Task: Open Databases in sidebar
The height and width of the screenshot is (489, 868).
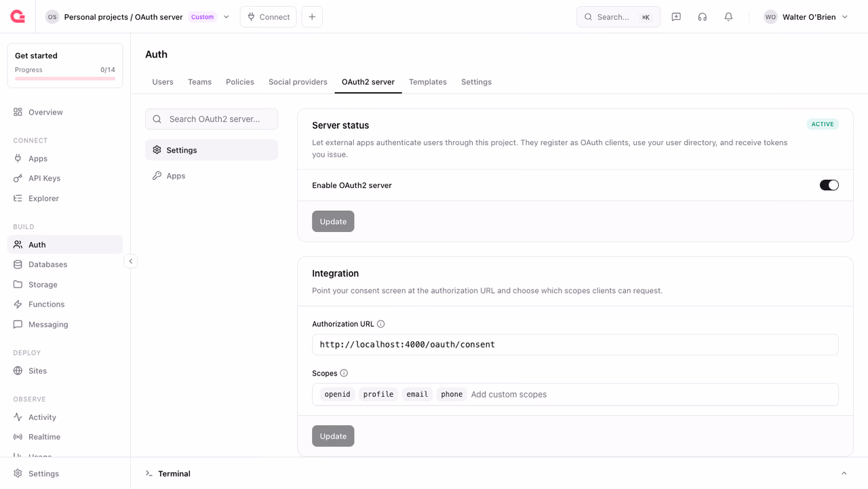Action: pyautogui.click(x=65, y=265)
